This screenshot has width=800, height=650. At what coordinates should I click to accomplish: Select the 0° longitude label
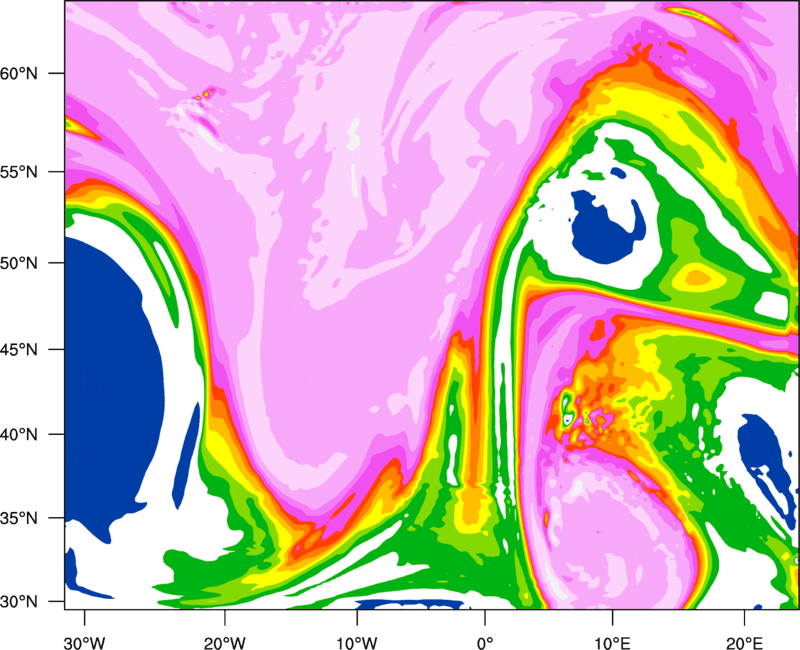click(x=485, y=643)
